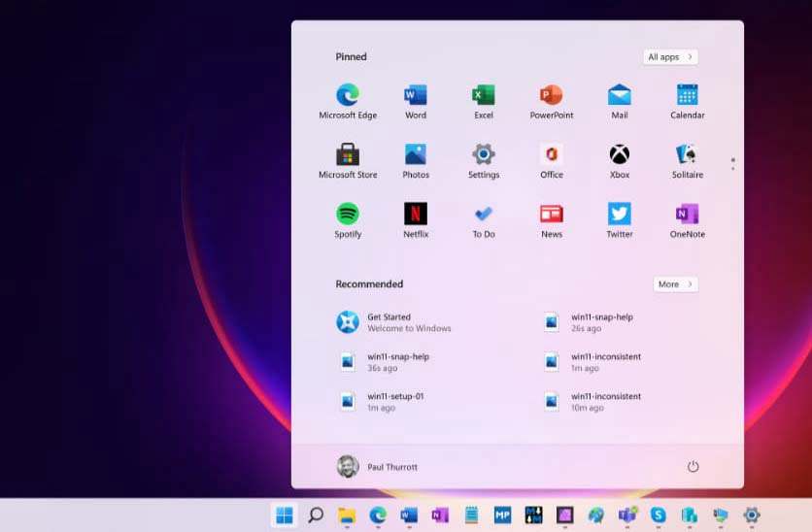The width and height of the screenshot is (812, 532).
Task: Open Microsoft Teams from the taskbar
Action: coord(627,515)
